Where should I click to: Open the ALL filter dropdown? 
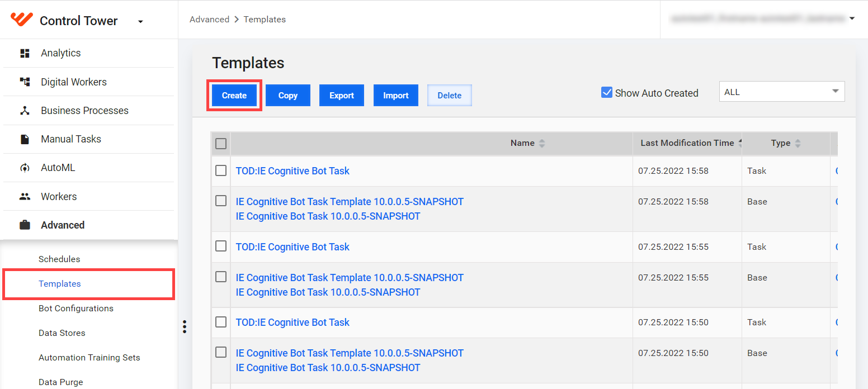click(x=782, y=92)
